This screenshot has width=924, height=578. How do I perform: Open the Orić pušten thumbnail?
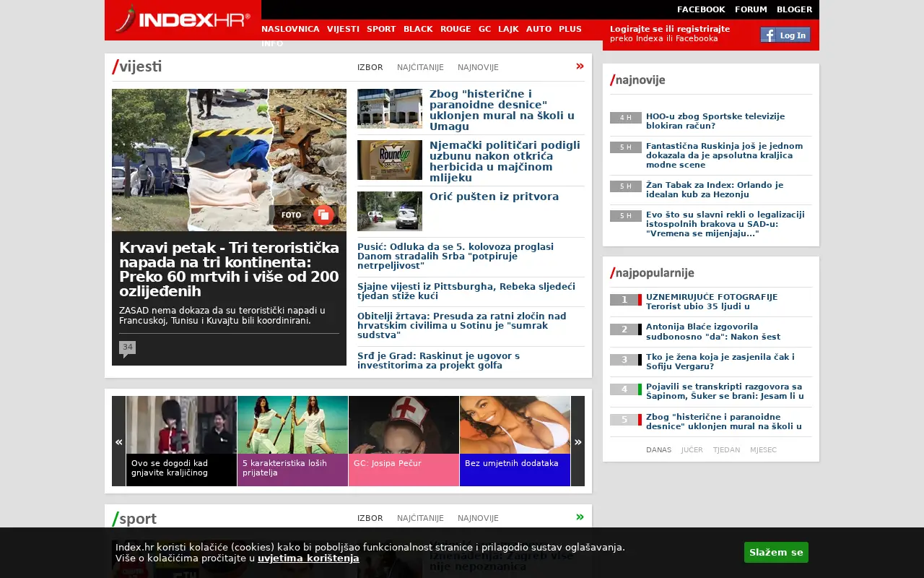tap(390, 211)
